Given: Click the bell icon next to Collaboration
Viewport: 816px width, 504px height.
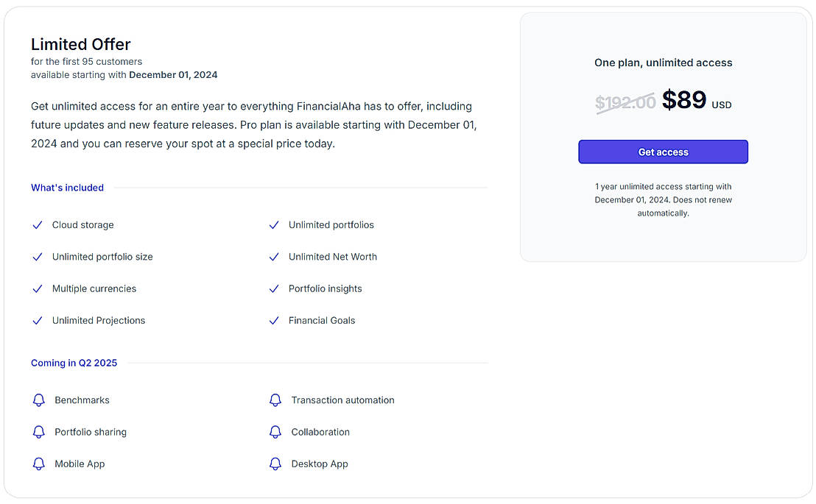Looking at the screenshot, I should click(x=275, y=432).
